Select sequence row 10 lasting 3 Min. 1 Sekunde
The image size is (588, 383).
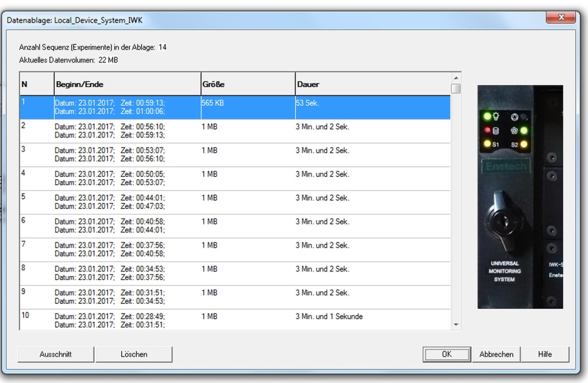point(235,320)
